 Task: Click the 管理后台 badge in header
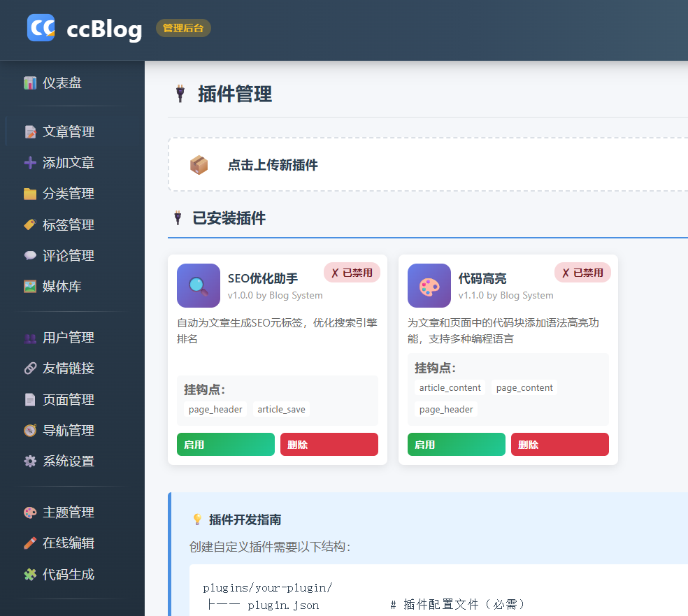pos(183,28)
